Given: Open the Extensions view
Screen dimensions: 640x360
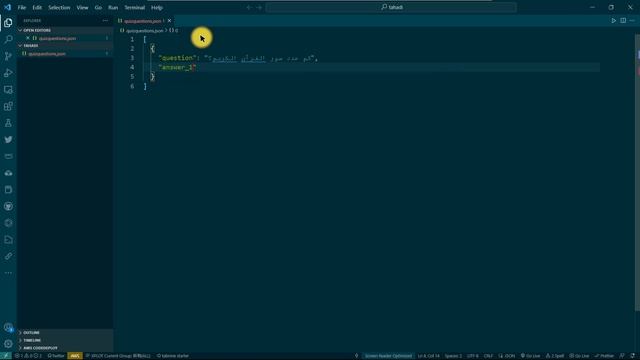Looking at the screenshot, I should (x=8, y=107).
